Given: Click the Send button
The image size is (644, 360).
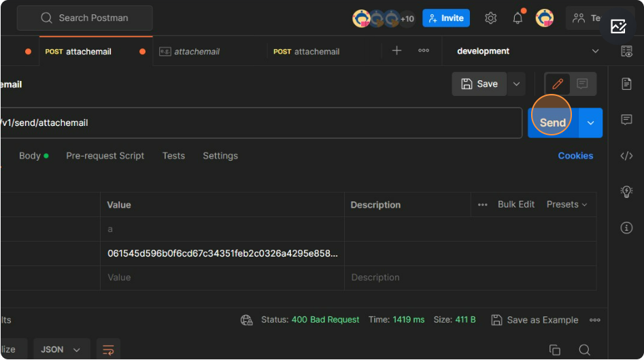Looking at the screenshot, I should tap(552, 122).
